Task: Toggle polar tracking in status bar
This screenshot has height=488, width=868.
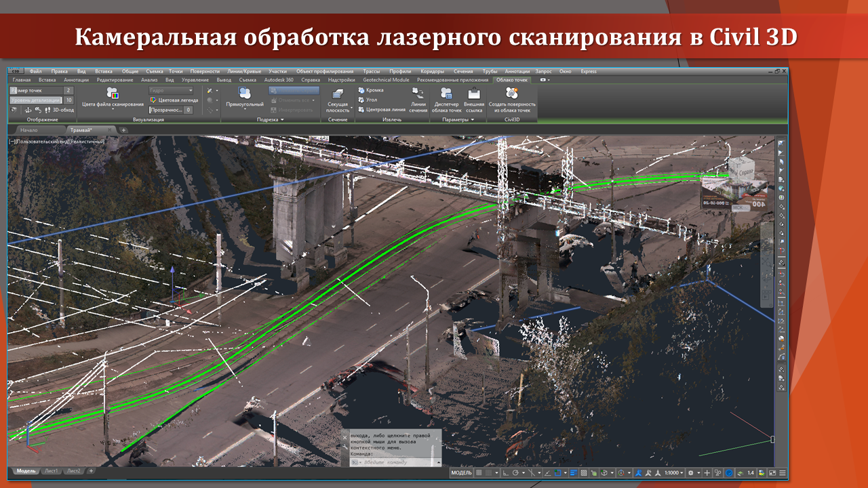Action: pos(515,472)
